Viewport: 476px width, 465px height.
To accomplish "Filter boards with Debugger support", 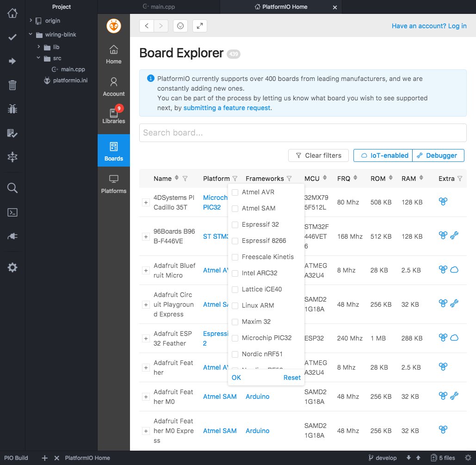I will pyautogui.click(x=439, y=155).
